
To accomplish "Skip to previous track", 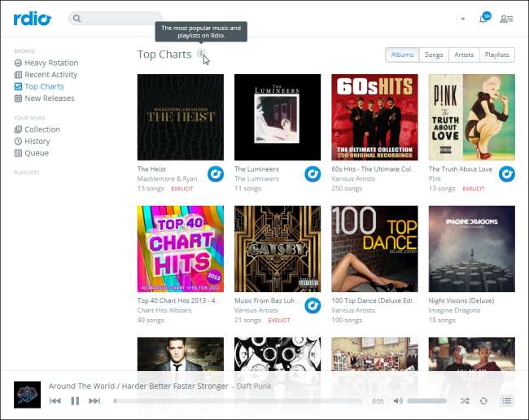I will click(x=55, y=400).
